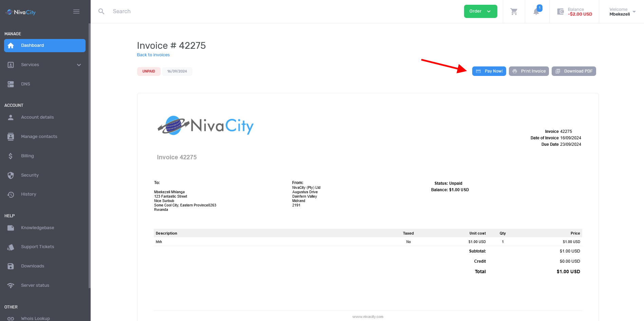
Task: Click the Security shield icon
Action: coord(11,175)
